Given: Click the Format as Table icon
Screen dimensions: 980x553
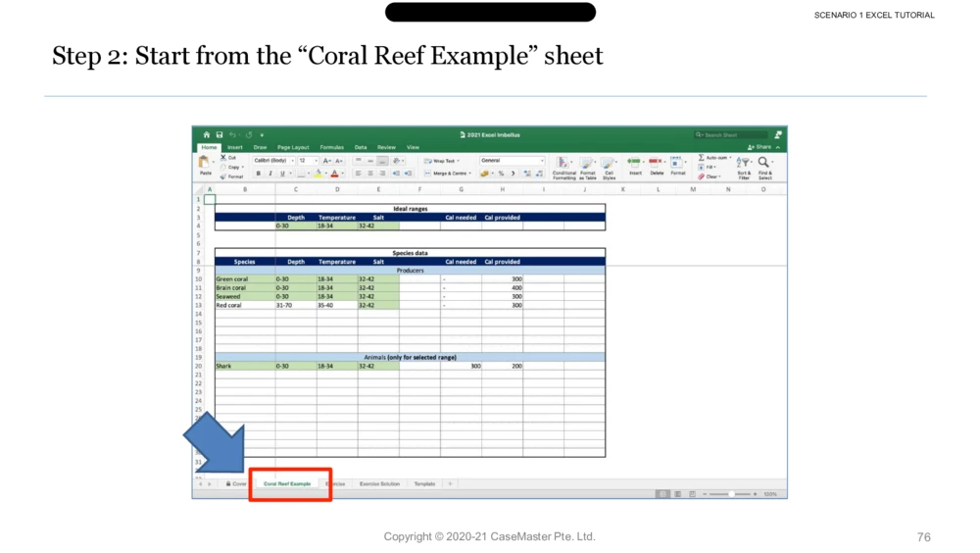Looking at the screenshot, I should click(587, 165).
